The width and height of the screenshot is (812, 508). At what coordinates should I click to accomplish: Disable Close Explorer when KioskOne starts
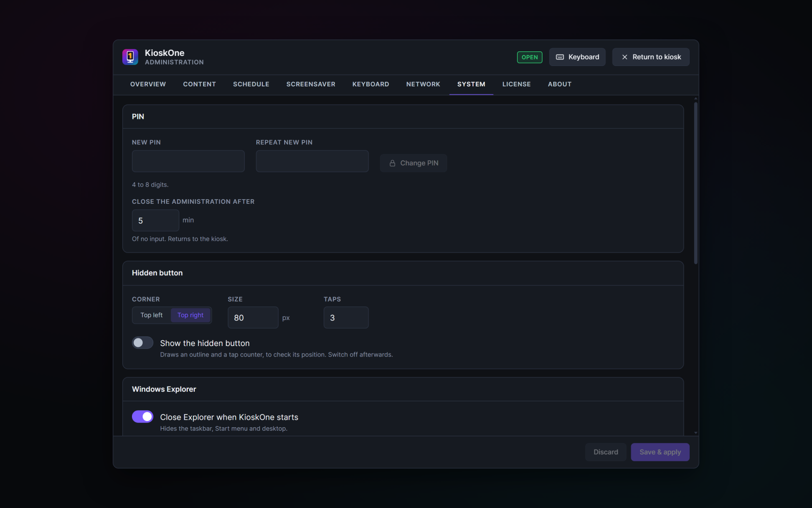[143, 417]
